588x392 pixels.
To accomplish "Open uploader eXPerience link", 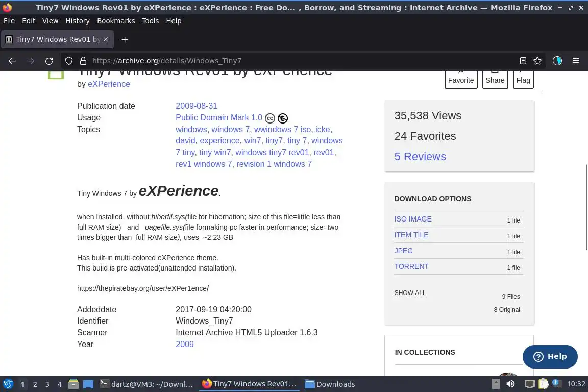I will tap(109, 84).
